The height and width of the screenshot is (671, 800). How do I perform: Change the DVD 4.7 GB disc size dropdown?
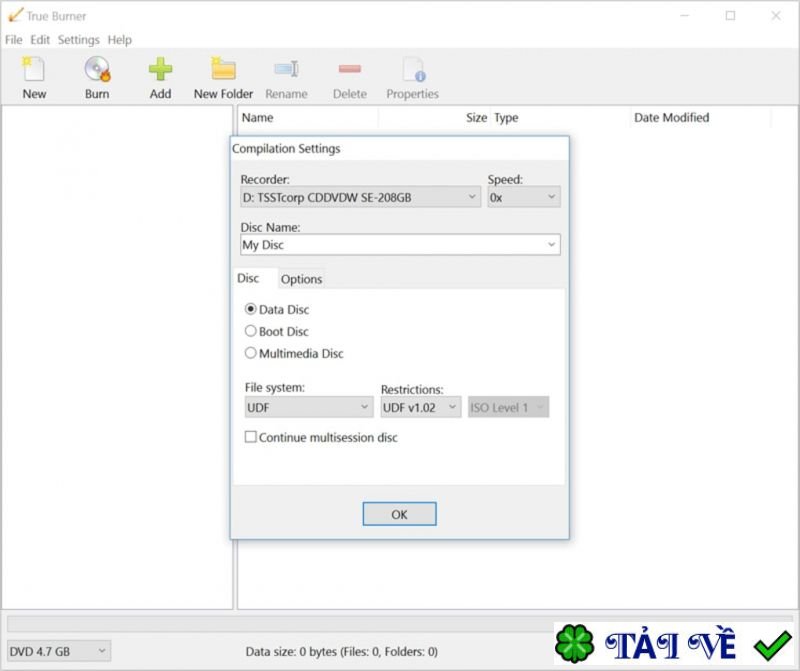point(59,651)
